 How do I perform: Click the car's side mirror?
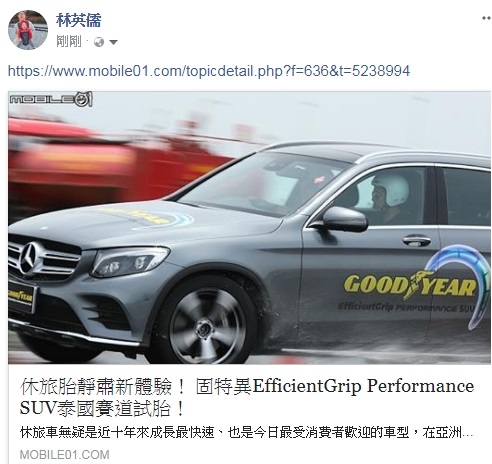point(342,219)
